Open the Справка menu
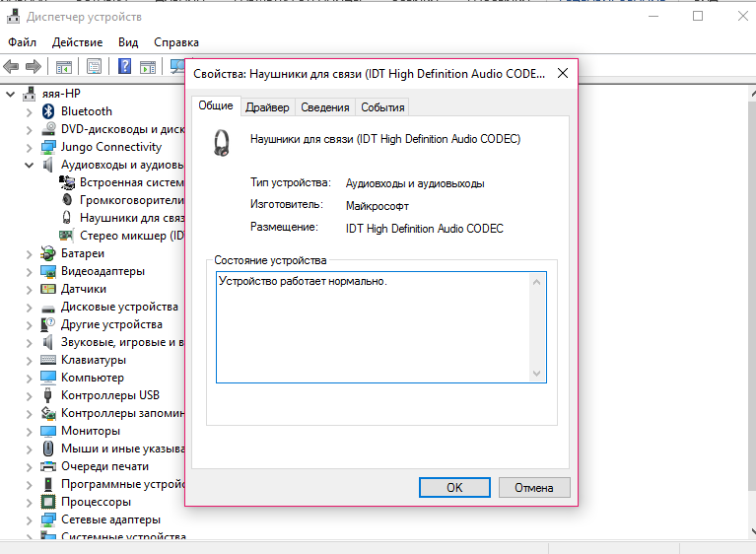This screenshot has width=756, height=554. coord(176,42)
